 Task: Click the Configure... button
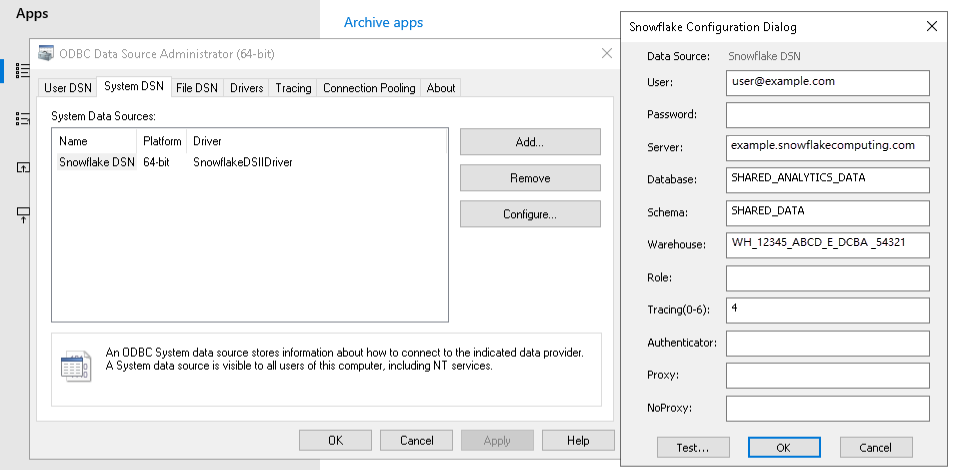(x=530, y=214)
